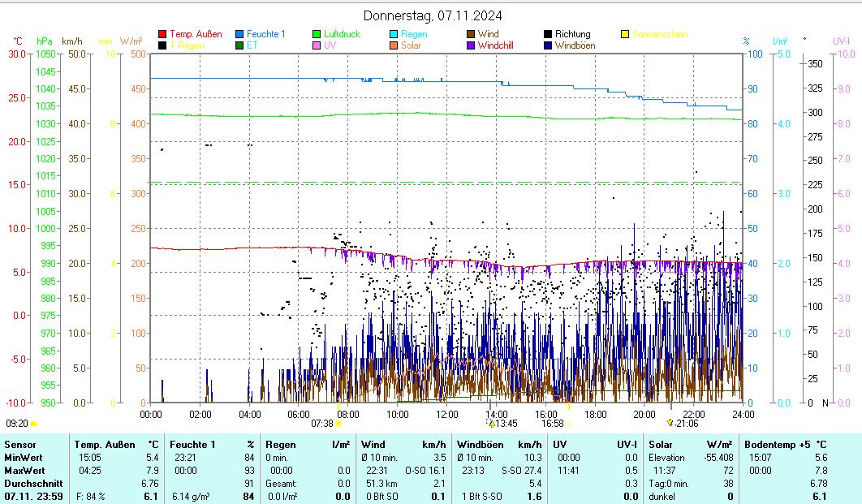Click the dark blue Windböen legend square
This screenshot has width=862, height=504.
pyautogui.click(x=548, y=45)
